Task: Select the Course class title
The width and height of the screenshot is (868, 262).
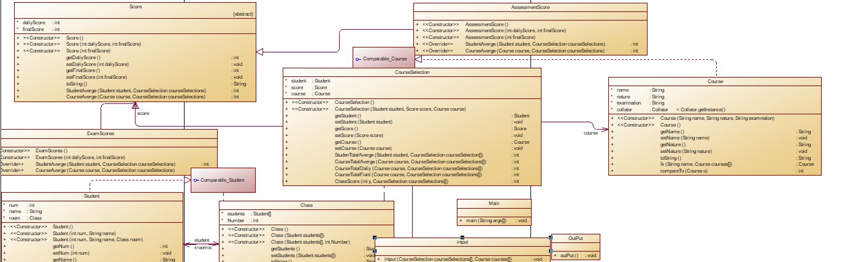Action: click(x=715, y=82)
